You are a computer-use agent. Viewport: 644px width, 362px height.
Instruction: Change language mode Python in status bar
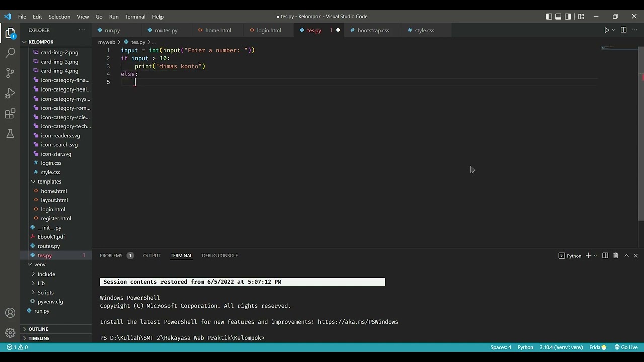(525, 347)
